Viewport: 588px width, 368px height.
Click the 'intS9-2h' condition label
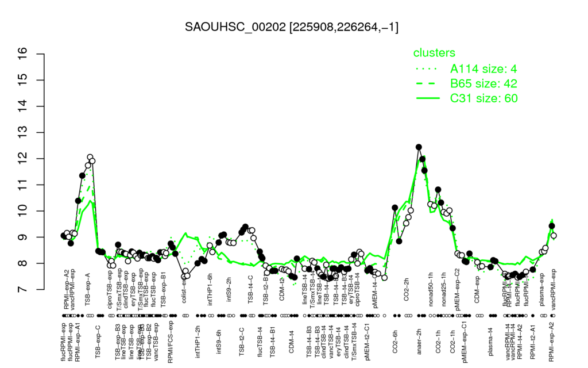click(x=229, y=289)
